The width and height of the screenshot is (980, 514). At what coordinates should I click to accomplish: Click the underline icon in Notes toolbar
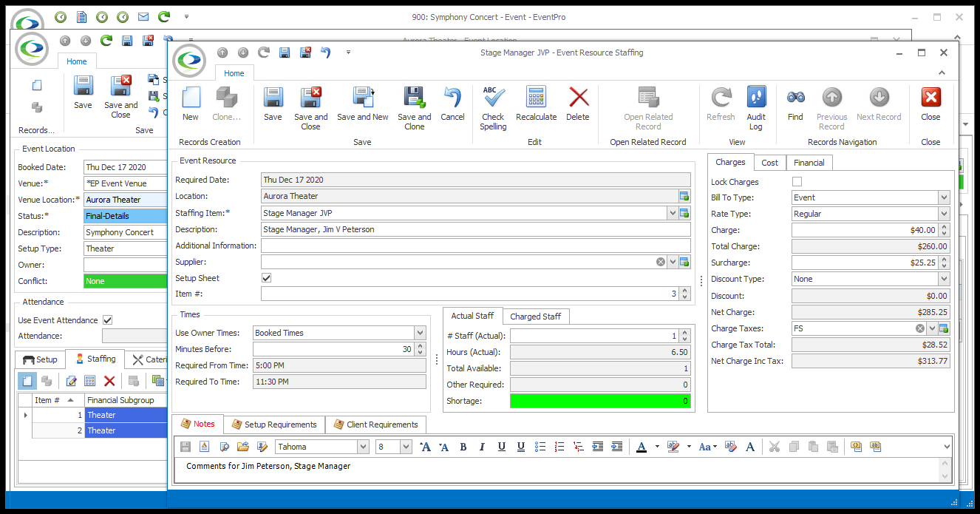click(x=502, y=447)
